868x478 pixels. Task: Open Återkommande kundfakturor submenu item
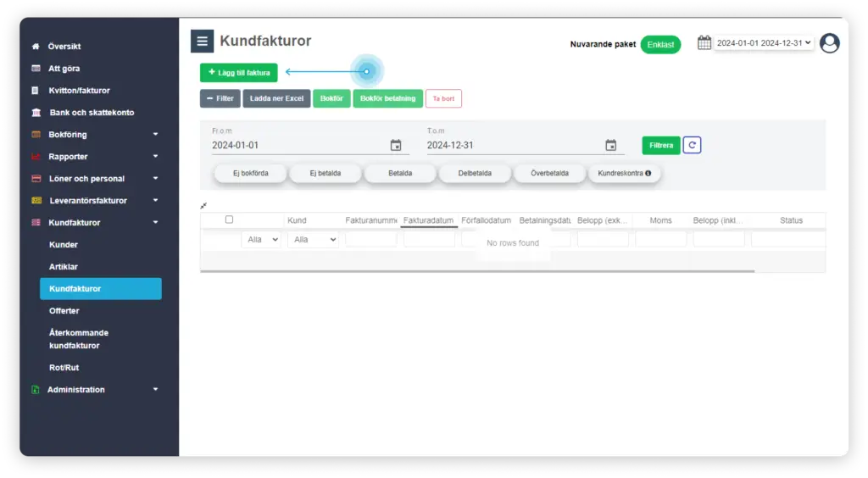tap(79, 339)
